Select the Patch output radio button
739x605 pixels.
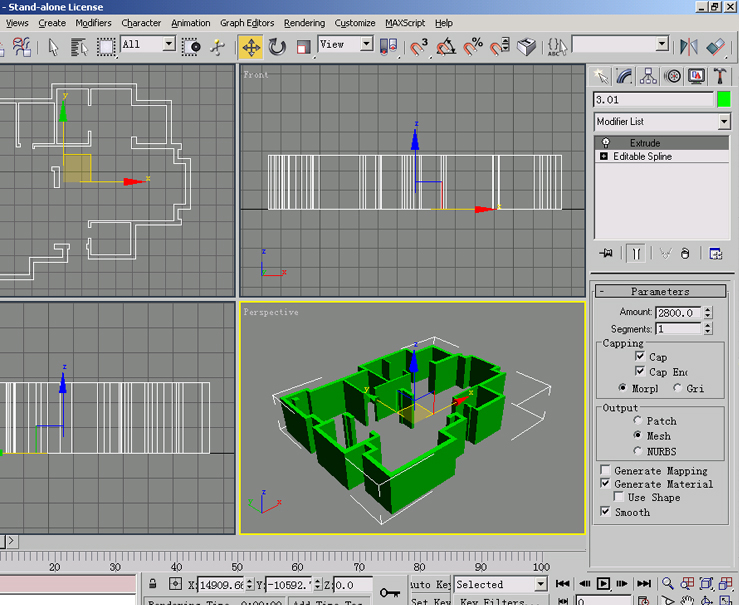[639, 421]
